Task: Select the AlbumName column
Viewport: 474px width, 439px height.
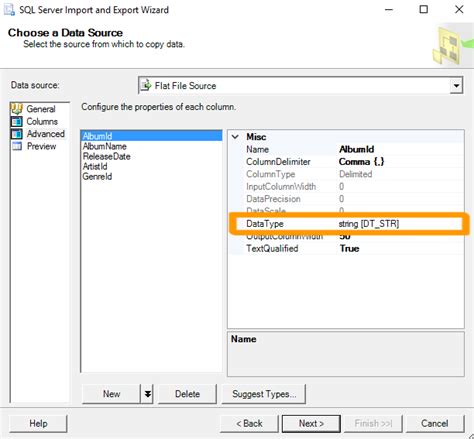Action: tap(105, 146)
